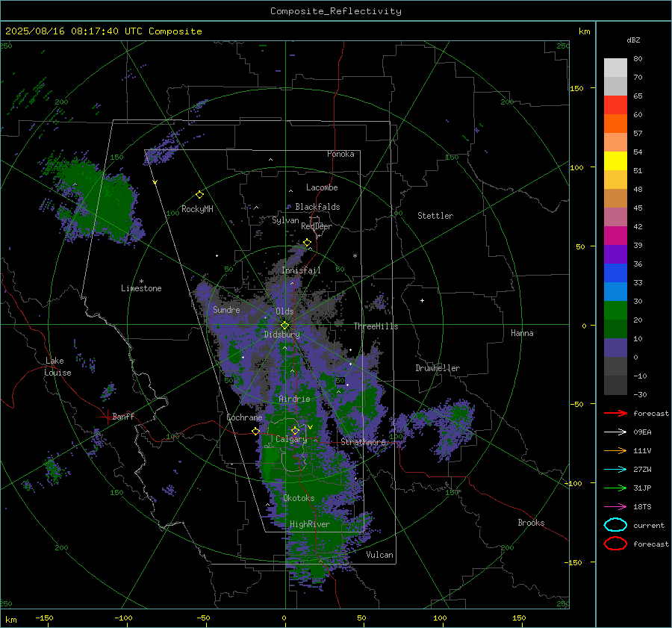Select the bright green swatch in dBZ scale
The height and width of the screenshot is (628, 672).
pyautogui.click(x=615, y=310)
